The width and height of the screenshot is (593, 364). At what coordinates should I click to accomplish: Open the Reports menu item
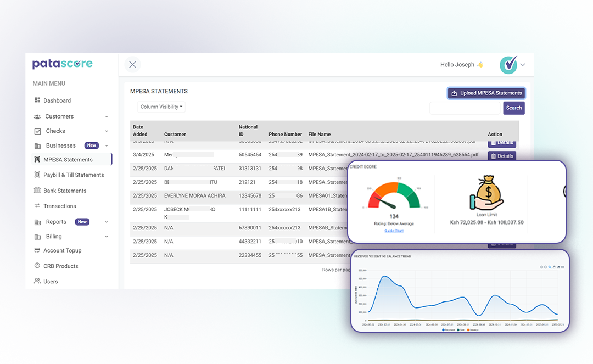click(56, 222)
